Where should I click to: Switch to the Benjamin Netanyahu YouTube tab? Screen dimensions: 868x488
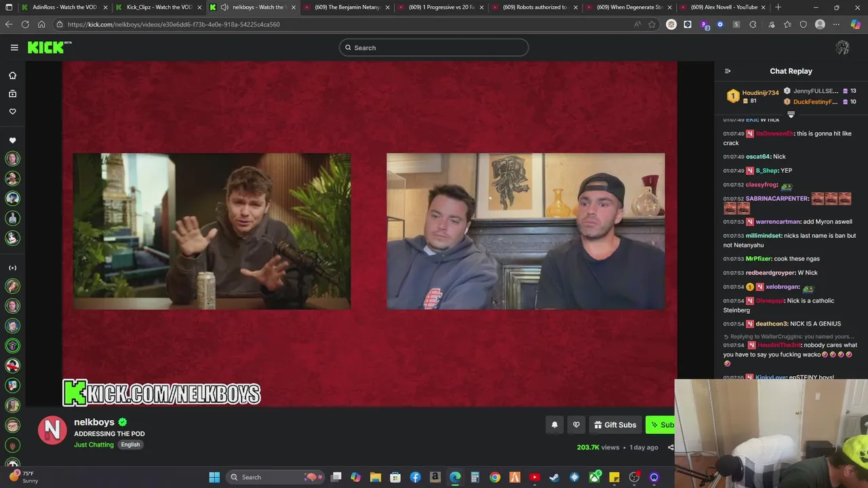tap(347, 7)
